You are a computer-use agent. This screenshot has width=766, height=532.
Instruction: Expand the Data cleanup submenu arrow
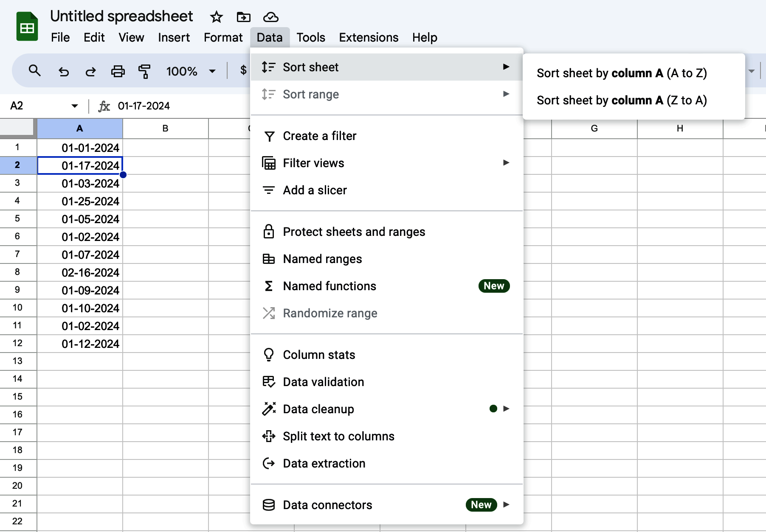[x=506, y=409]
